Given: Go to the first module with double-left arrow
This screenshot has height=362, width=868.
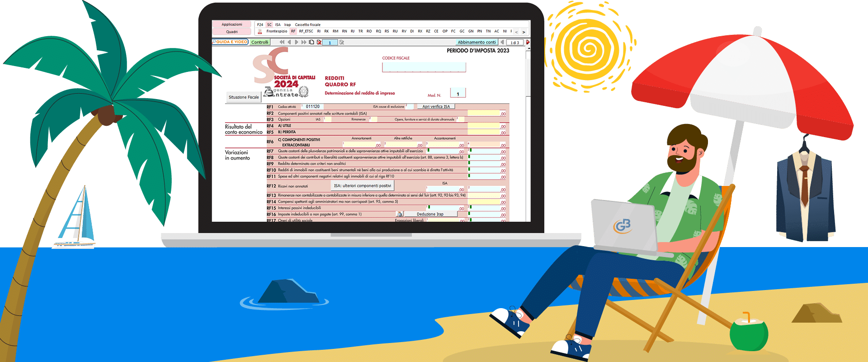Looking at the screenshot, I should pyautogui.click(x=282, y=42).
